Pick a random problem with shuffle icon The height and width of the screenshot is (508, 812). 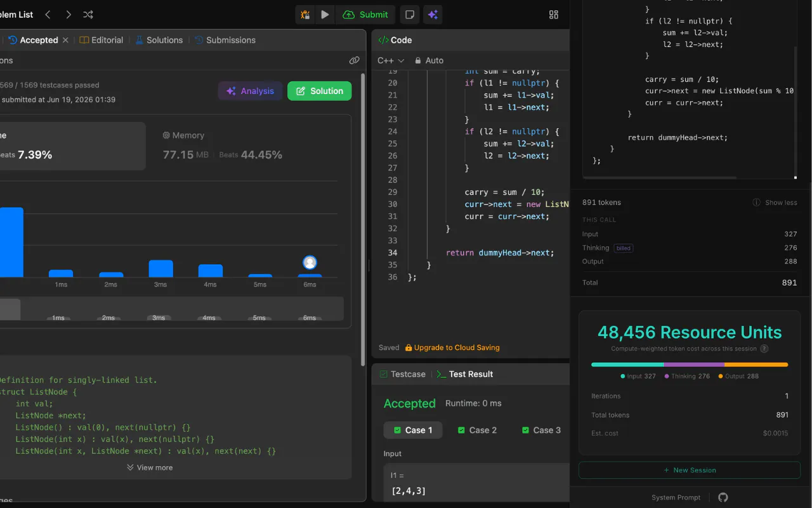click(88, 15)
